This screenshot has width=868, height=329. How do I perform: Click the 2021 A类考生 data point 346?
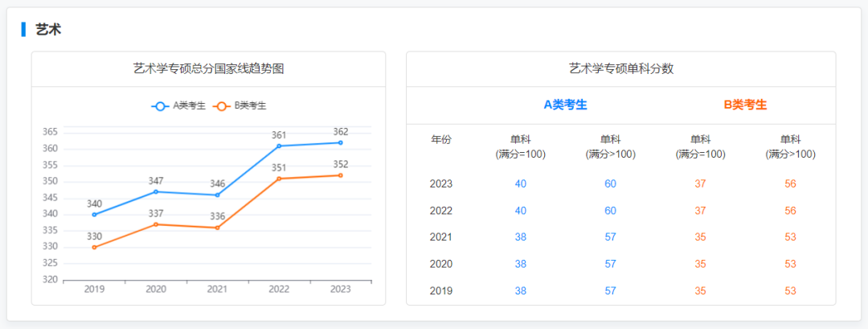[x=217, y=195]
